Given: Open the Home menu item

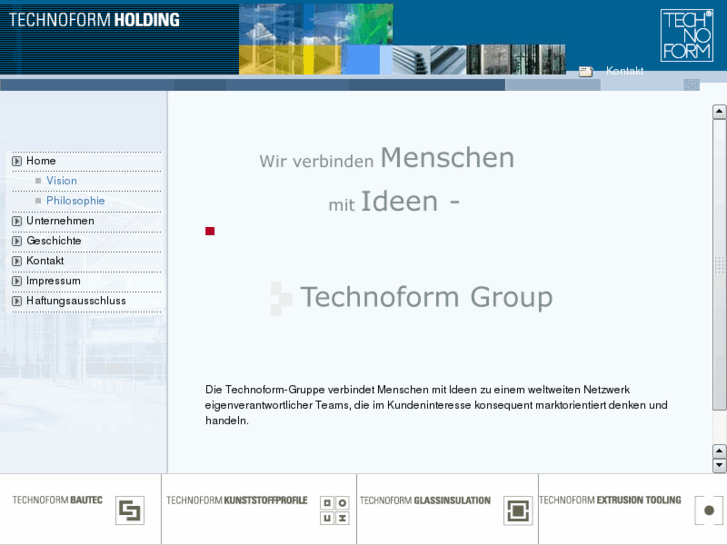Looking at the screenshot, I should 41,160.
